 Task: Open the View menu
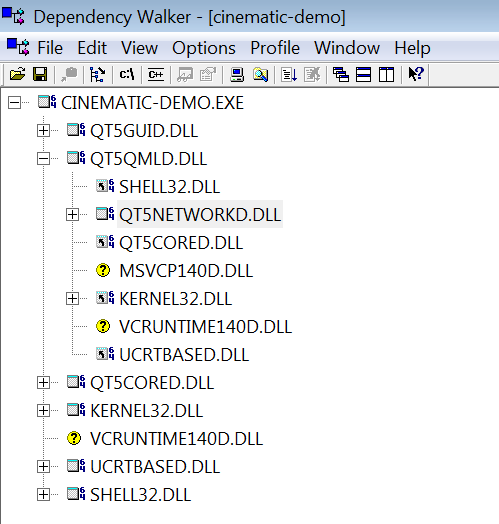click(x=139, y=48)
